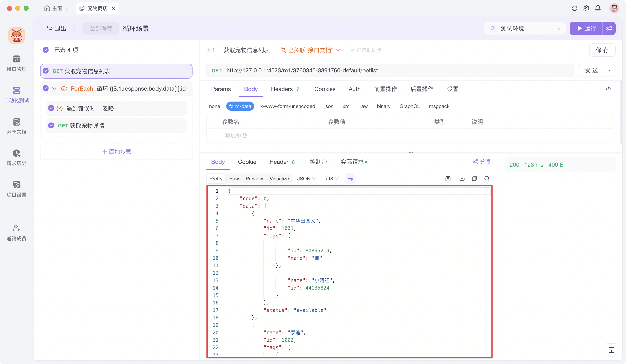Viewport: 626px width, 364px height.
Task: Open the JSON format dropdown
Action: (x=307, y=179)
